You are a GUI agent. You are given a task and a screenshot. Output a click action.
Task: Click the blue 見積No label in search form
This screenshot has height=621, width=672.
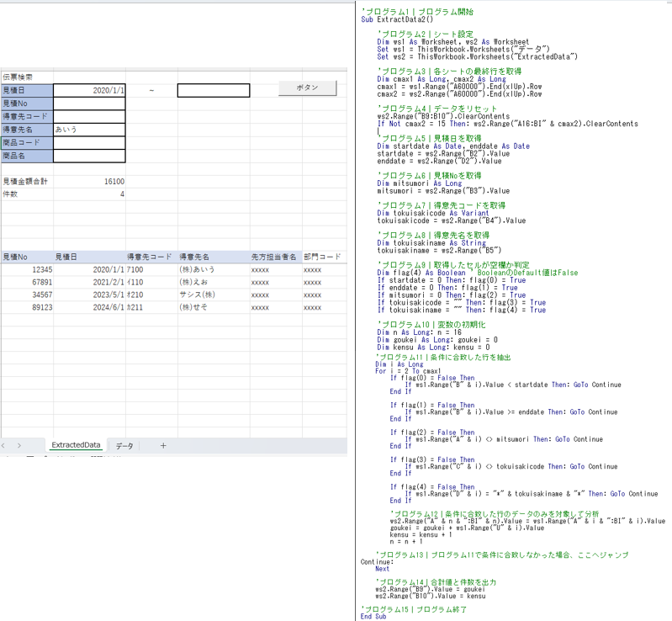(27, 103)
